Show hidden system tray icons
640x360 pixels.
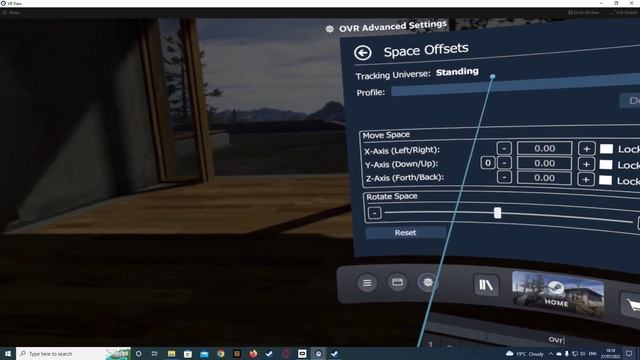pyautogui.click(x=551, y=353)
